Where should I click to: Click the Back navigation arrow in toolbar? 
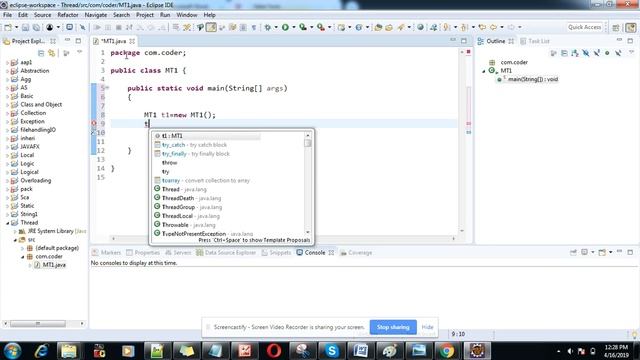pyautogui.click(x=493, y=27)
